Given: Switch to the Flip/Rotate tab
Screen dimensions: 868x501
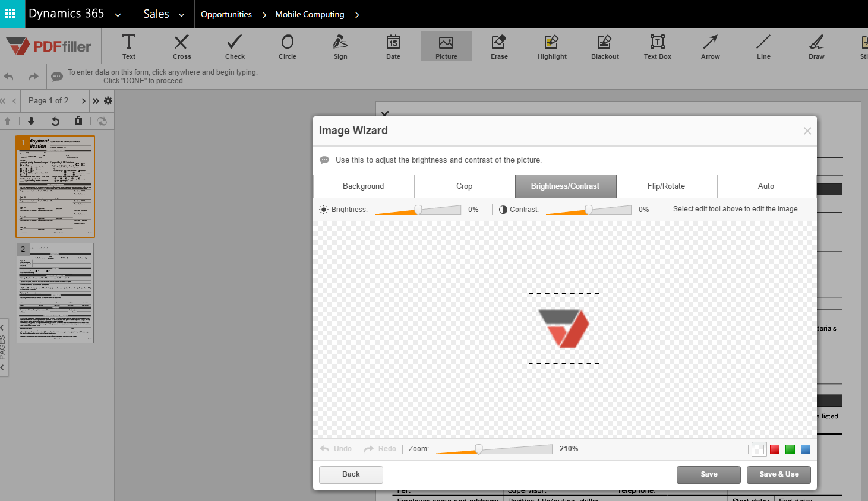Looking at the screenshot, I should click(x=667, y=186).
